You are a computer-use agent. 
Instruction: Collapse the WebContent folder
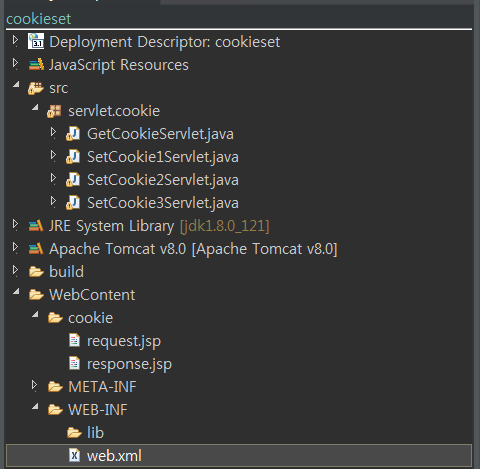[16, 292]
